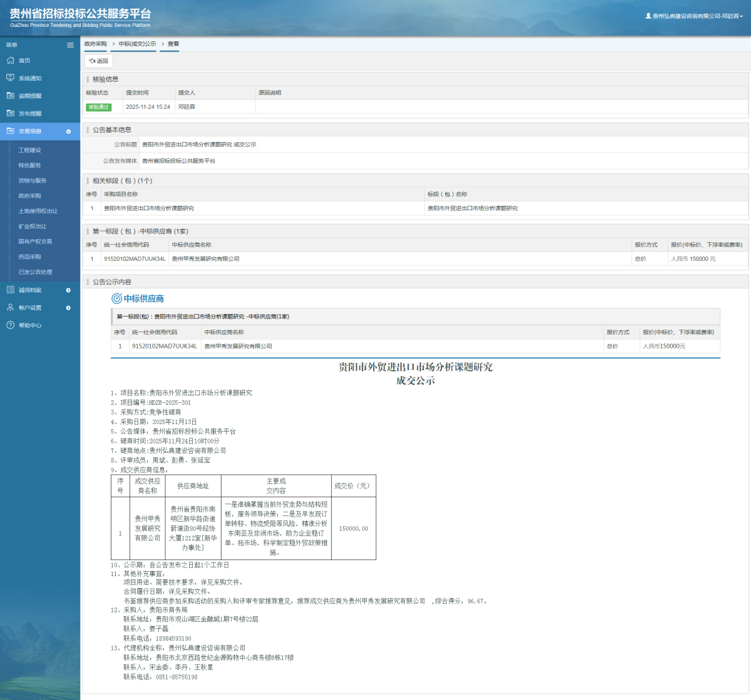Expand the 帐户设置 submenu arrow
The height and width of the screenshot is (700, 751).
(x=68, y=308)
